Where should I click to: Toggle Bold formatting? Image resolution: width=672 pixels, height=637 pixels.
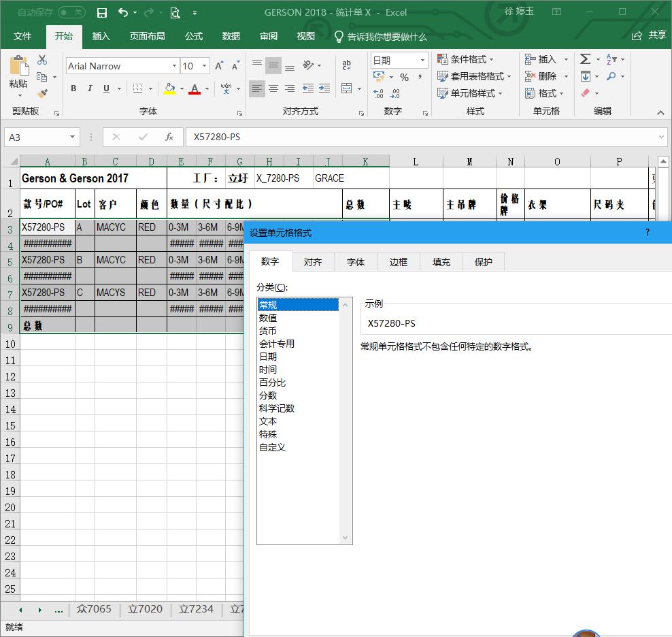pyautogui.click(x=73, y=88)
